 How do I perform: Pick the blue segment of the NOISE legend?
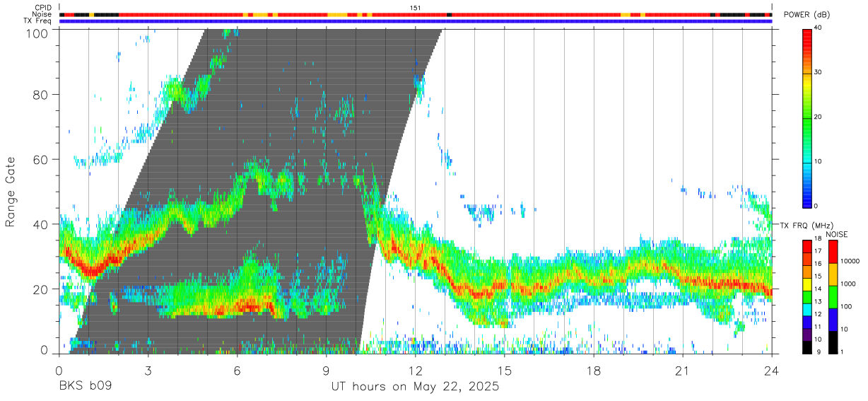pos(832,320)
